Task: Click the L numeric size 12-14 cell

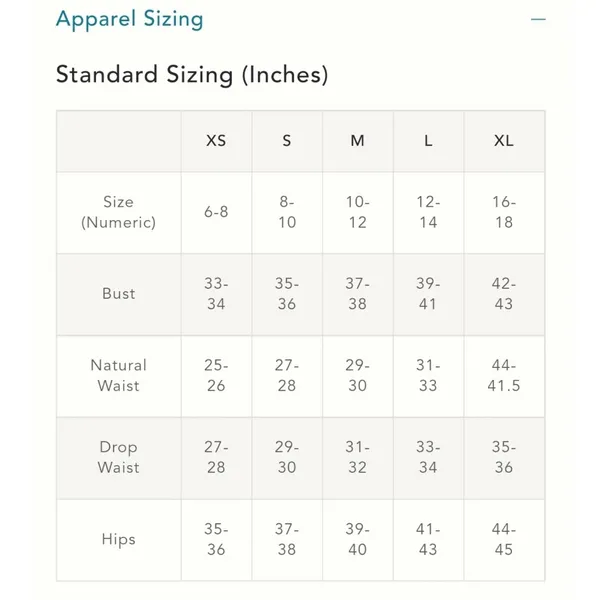Action: tap(429, 212)
